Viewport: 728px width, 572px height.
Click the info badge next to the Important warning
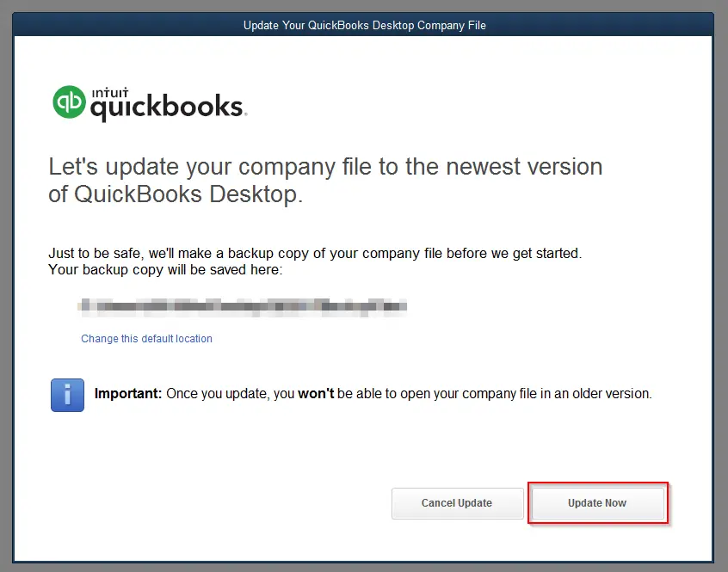click(67, 394)
